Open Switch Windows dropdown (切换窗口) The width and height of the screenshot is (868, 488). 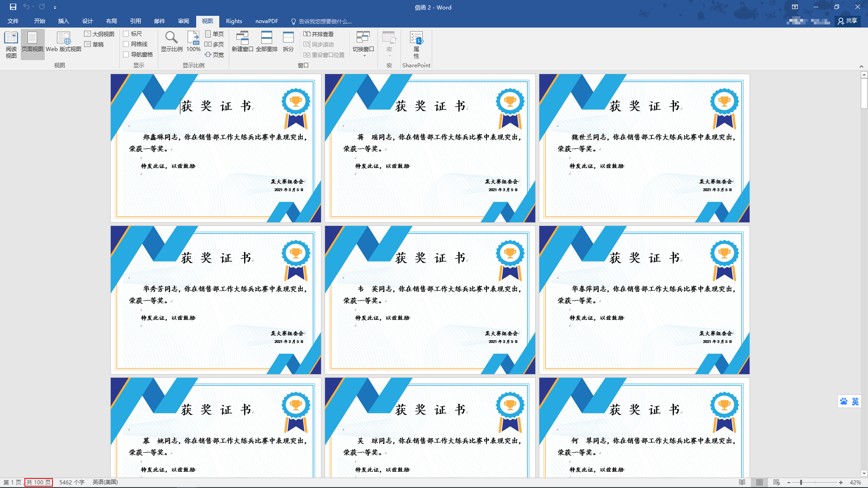(363, 44)
